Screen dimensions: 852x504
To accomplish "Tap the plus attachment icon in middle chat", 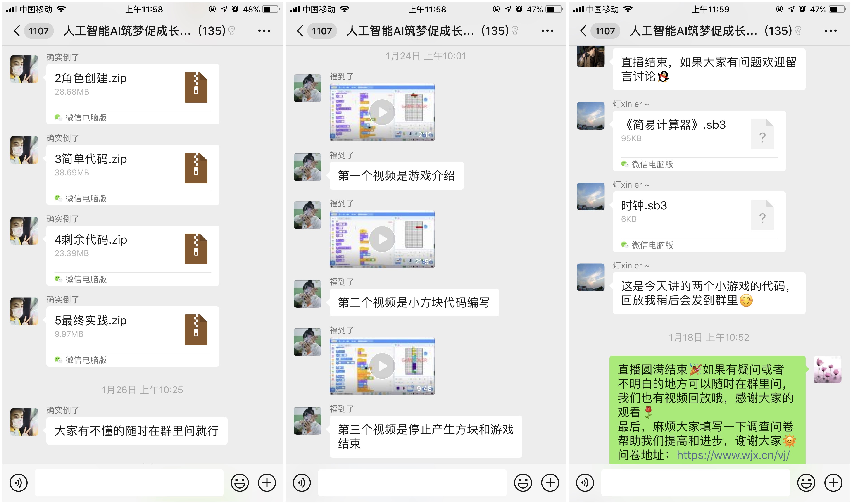I will (550, 483).
